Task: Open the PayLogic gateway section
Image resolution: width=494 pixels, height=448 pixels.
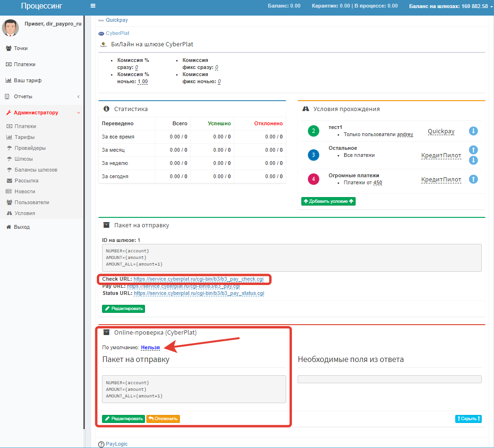Action: (116, 444)
